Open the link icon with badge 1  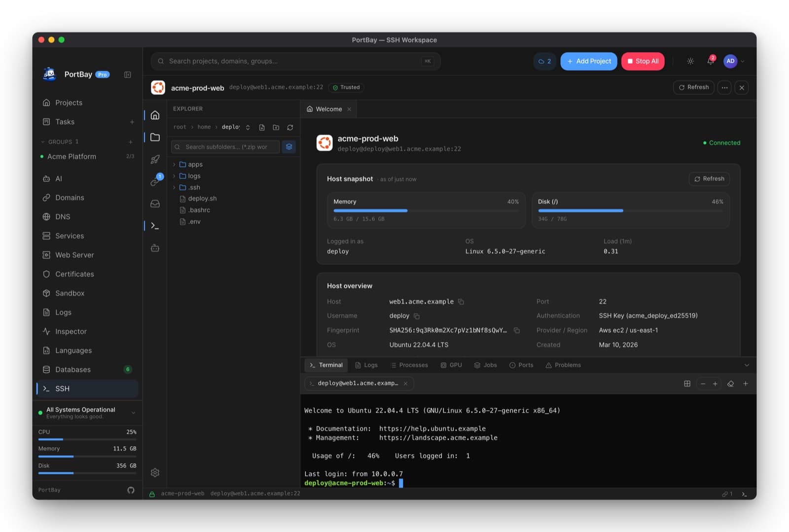[x=155, y=181]
